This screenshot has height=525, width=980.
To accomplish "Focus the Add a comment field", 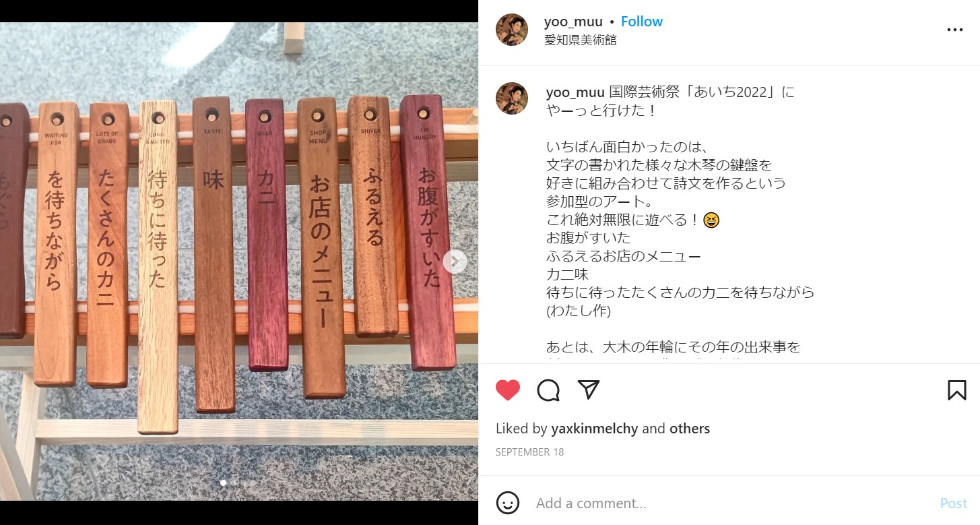I will tap(731, 503).
